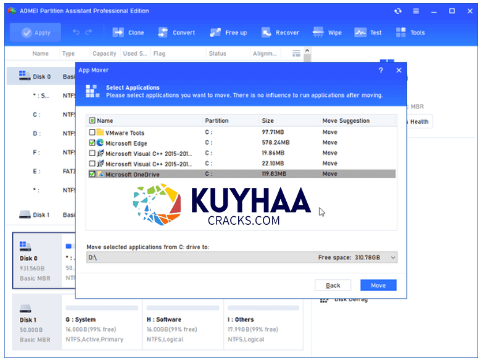Select the C: partition row
The image size is (482, 364).
click(41, 114)
